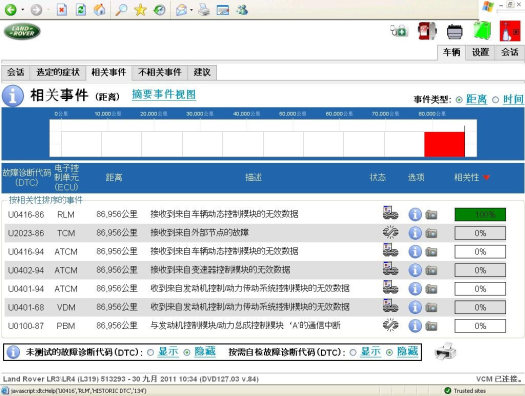Open 不相关事件 tab
The image size is (525, 396).
(160, 72)
